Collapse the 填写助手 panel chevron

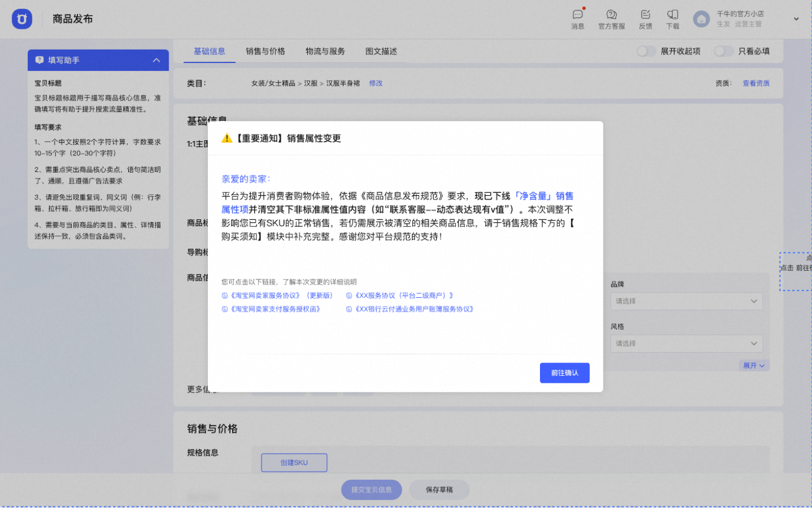157,60
